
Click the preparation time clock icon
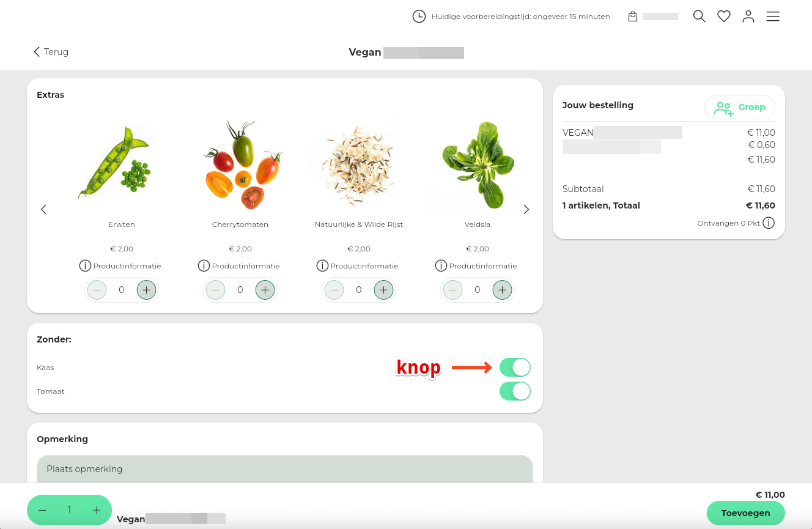[x=419, y=17]
